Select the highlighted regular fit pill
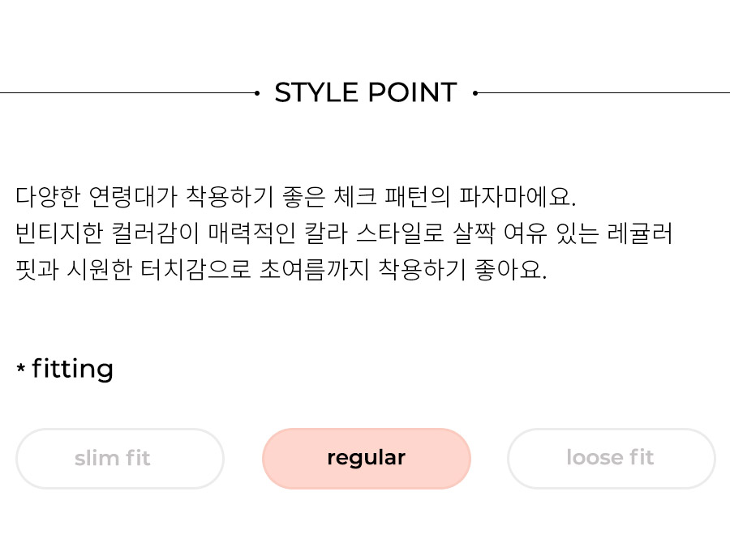This screenshot has height=560, width=730. click(x=367, y=459)
